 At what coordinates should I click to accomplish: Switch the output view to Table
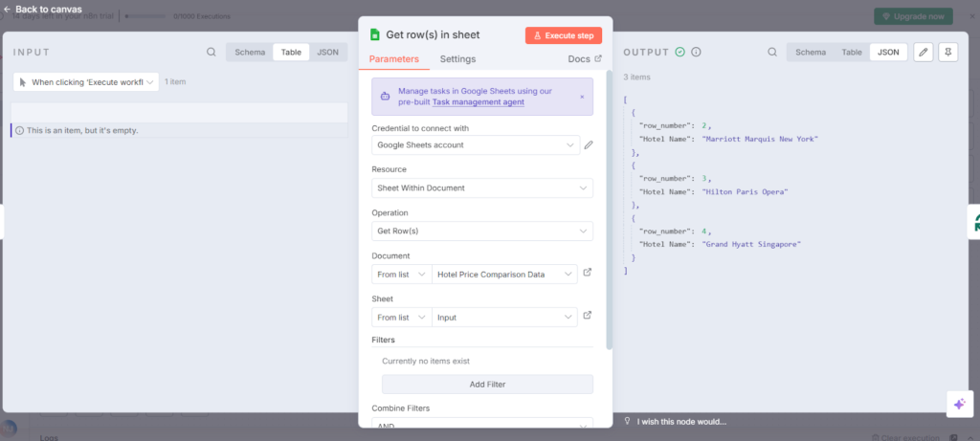click(x=851, y=52)
